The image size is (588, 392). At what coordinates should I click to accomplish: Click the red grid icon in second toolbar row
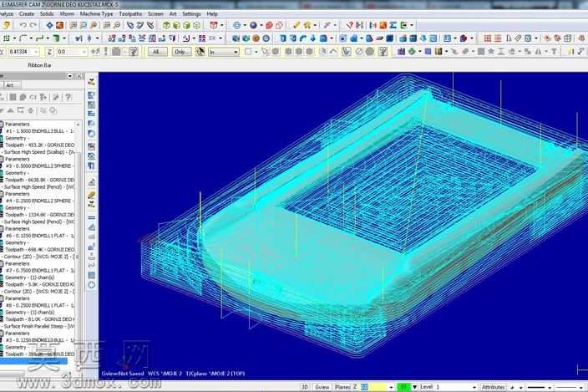point(488,38)
